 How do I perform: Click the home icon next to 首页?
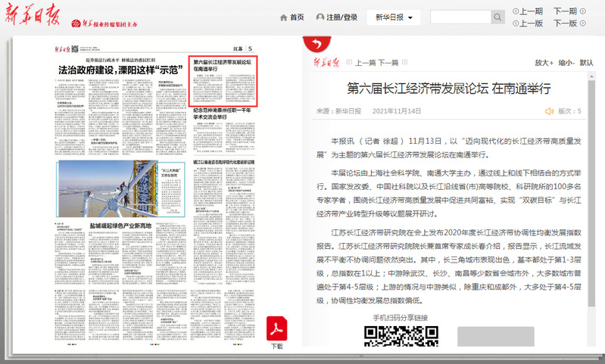(283, 17)
